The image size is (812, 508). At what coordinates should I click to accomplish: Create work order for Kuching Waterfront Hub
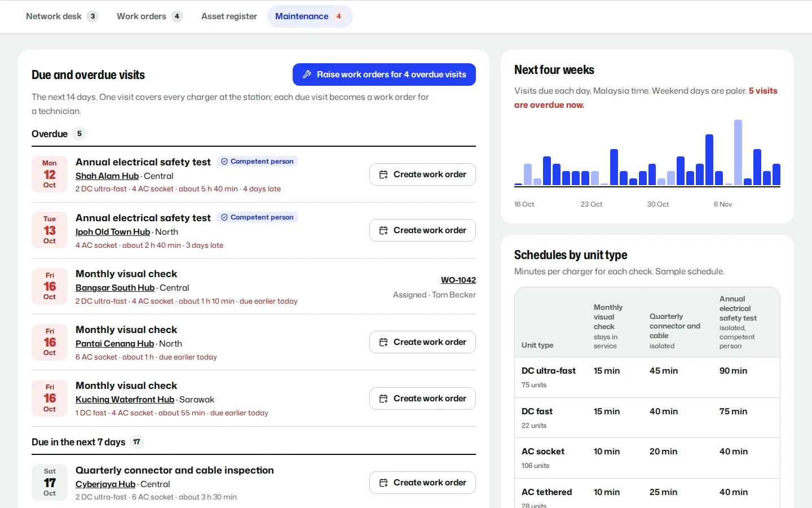[x=422, y=398]
